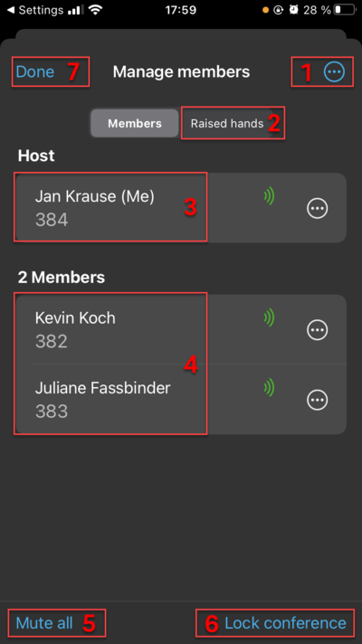Tap the audio indicator for Jan Krause

pos(269,196)
